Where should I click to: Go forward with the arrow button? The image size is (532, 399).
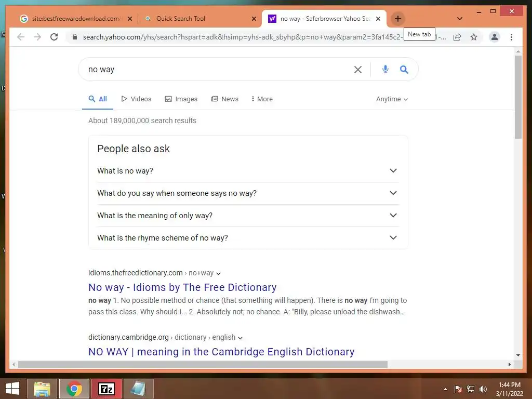pos(37,37)
